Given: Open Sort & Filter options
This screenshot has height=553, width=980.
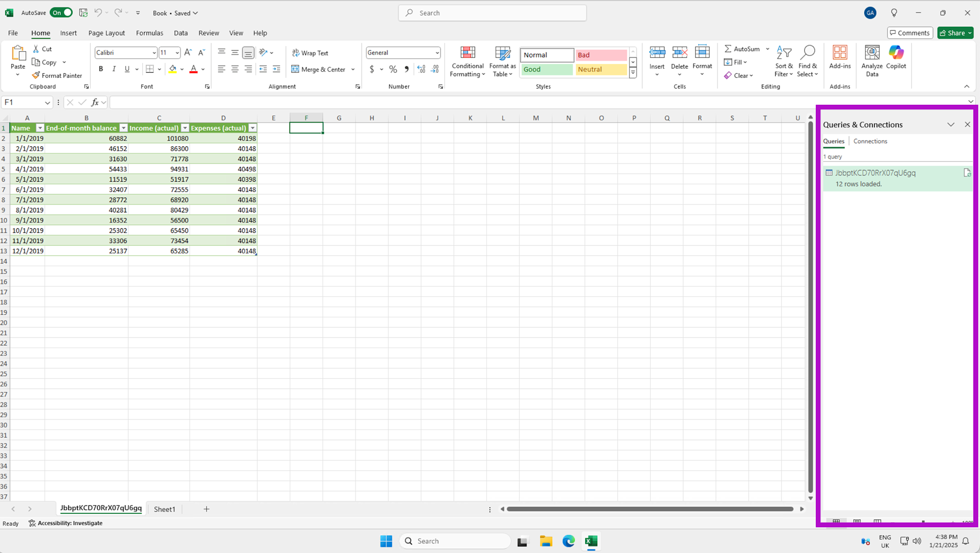Looking at the screenshot, I should [783, 61].
